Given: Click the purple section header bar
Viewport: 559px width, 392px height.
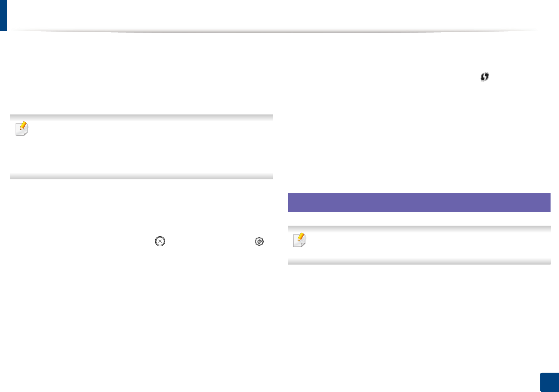Looking at the screenshot, I should (419, 203).
